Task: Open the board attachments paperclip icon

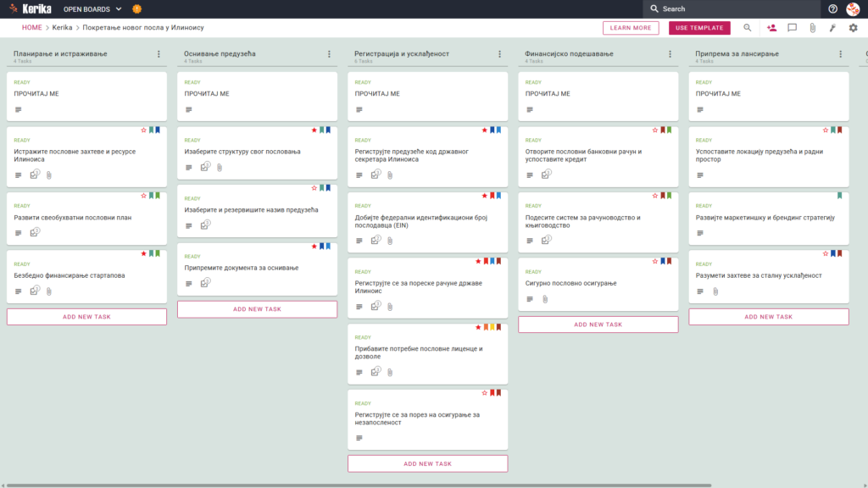Action: (813, 28)
